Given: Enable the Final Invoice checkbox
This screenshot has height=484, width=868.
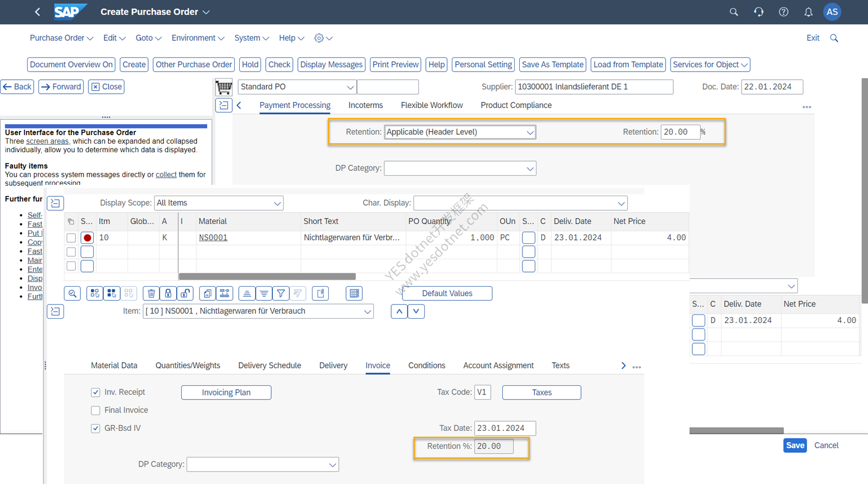Looking at the screenshot, I should (95, 410).
